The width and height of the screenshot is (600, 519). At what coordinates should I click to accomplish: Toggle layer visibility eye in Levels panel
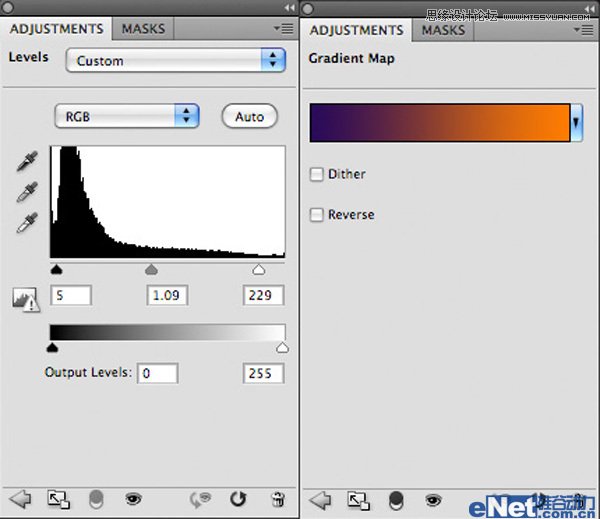coord(133,499)
